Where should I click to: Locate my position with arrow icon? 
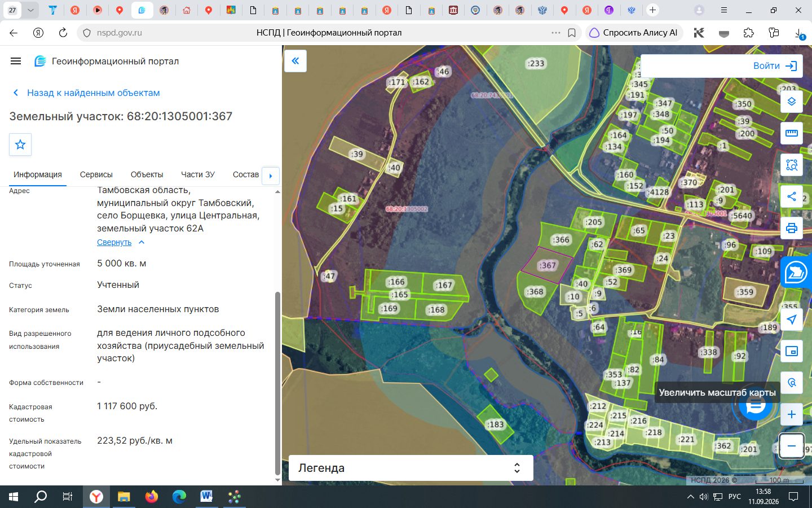point(792,319)
